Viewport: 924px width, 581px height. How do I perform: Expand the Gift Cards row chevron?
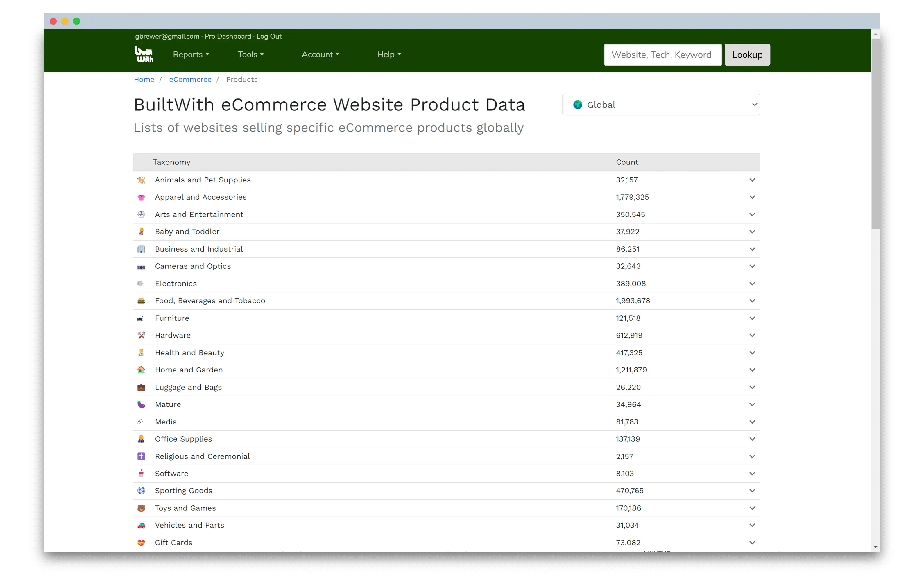(x=752, y=543)
